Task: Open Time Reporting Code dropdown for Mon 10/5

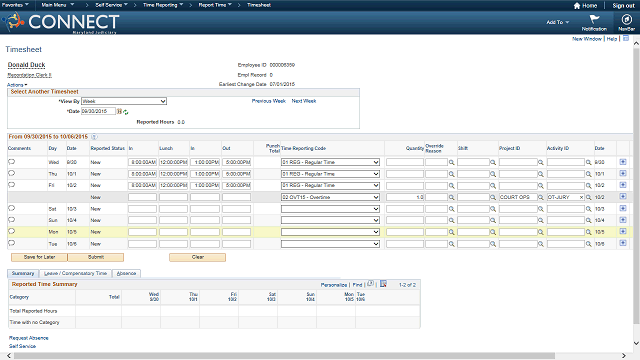Action: [x=330, y=232]
